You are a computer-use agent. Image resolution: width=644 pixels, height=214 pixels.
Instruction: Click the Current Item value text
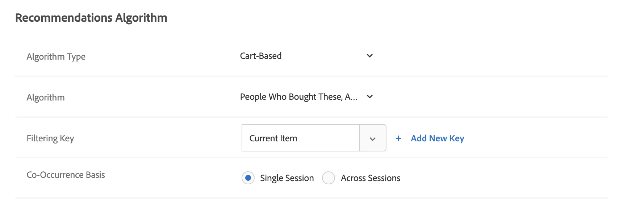pos(273,138)
